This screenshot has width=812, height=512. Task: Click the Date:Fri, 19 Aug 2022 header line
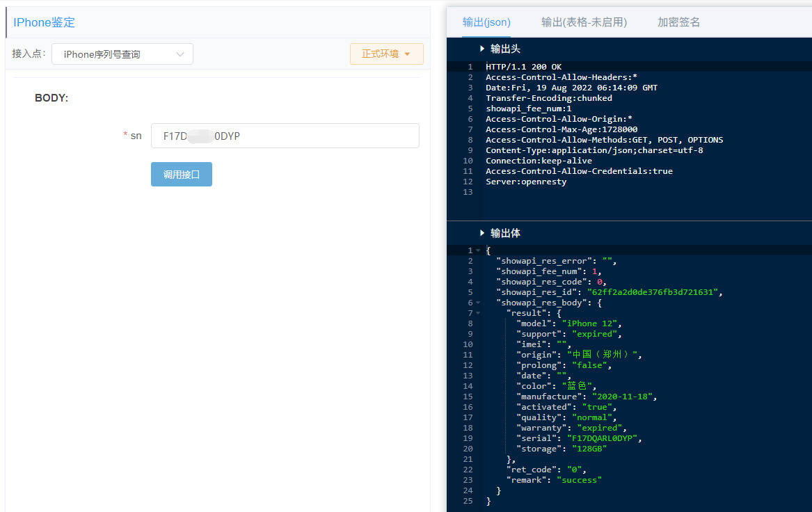pyautogui.click(x=572, y=88)
